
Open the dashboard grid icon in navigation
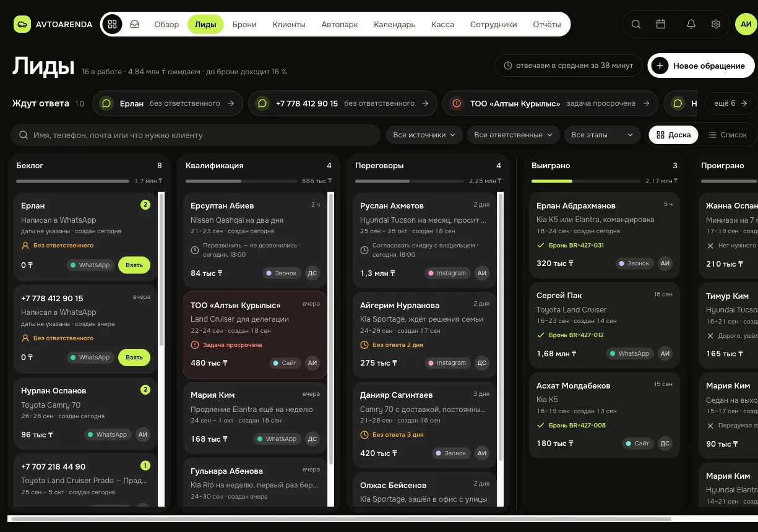pos(112,24)
